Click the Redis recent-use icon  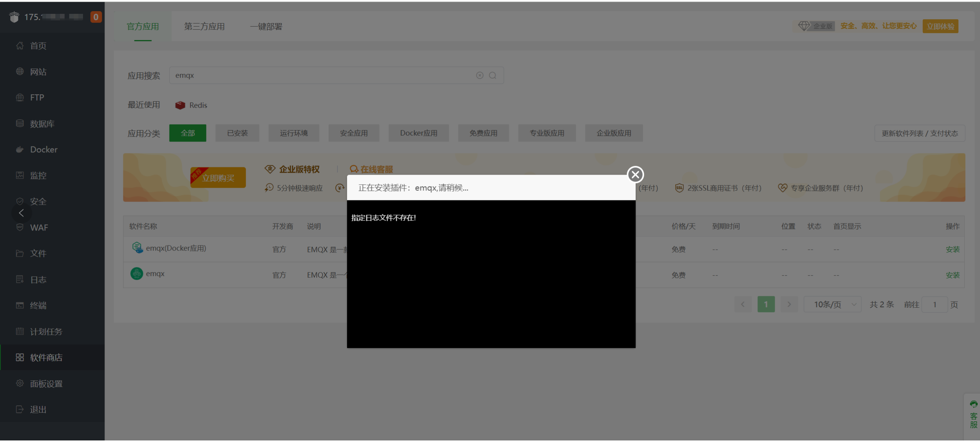click(180, 105)
